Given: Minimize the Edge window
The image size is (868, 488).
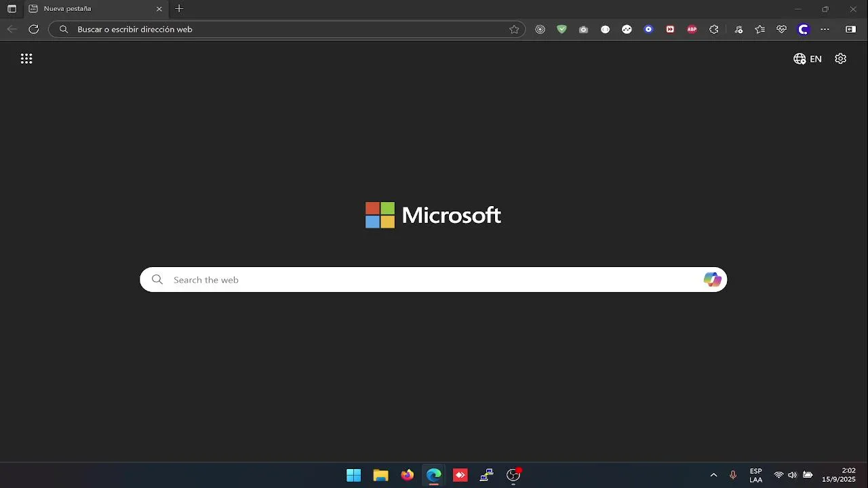Looking at the screenshot, I should coord(797,9).
